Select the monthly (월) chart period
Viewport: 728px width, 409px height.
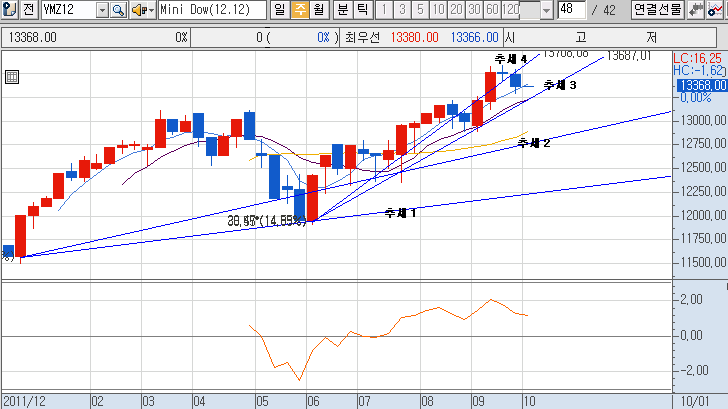pos(317,10)
